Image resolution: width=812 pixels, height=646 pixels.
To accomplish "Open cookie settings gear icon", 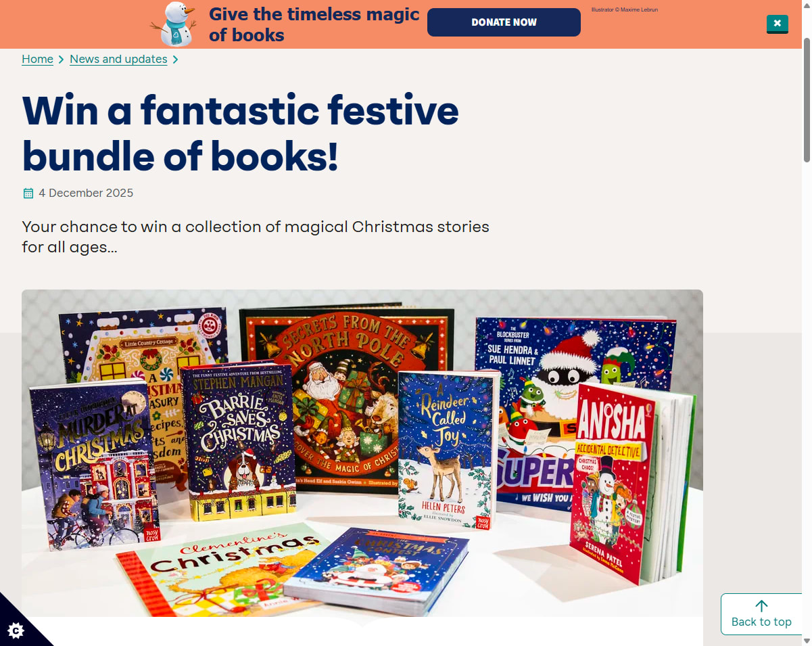I will [16, 630].
